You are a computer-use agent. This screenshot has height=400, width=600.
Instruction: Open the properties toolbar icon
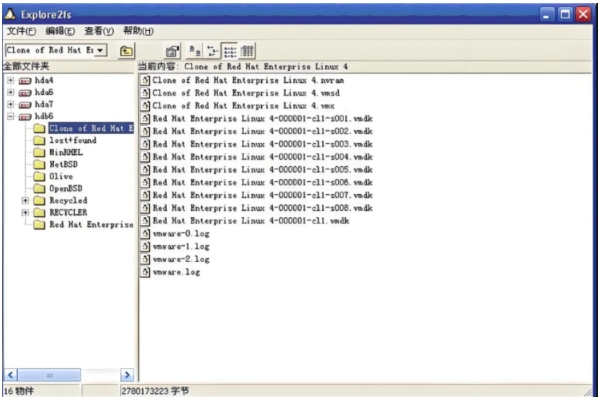pos(173,50)
